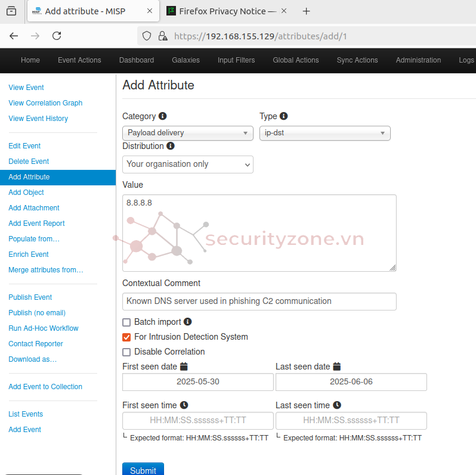Open the Type dropdown showing ip-dst
This screenshot has height=475, width=476.
pos(325,133)
